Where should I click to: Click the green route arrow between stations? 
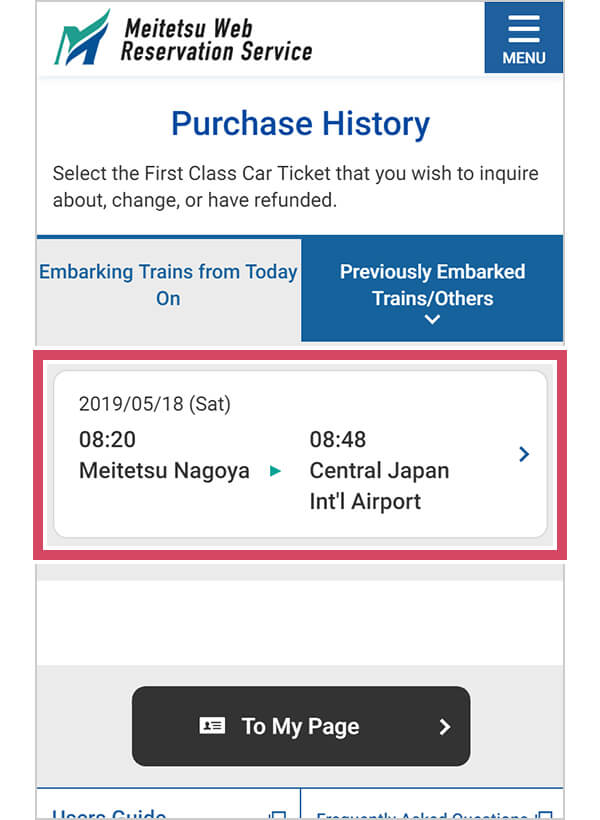276,470
